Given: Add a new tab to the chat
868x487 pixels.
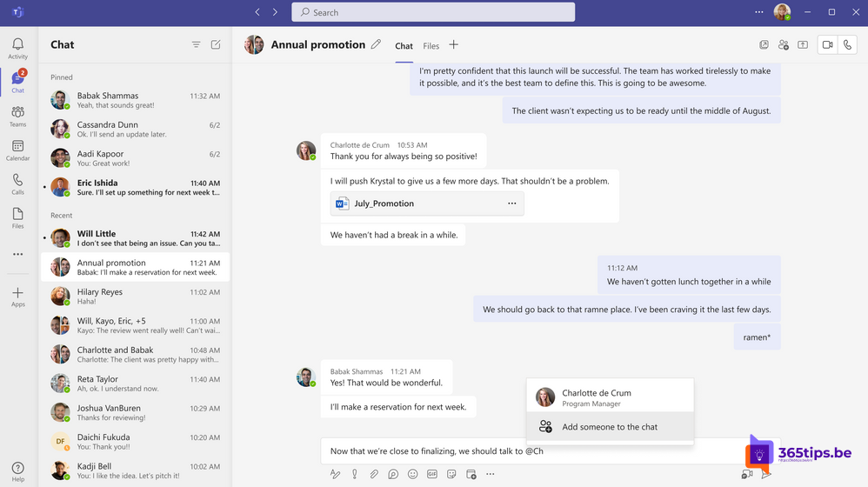Looking at the screenshot, I should [x=453, y=45].
